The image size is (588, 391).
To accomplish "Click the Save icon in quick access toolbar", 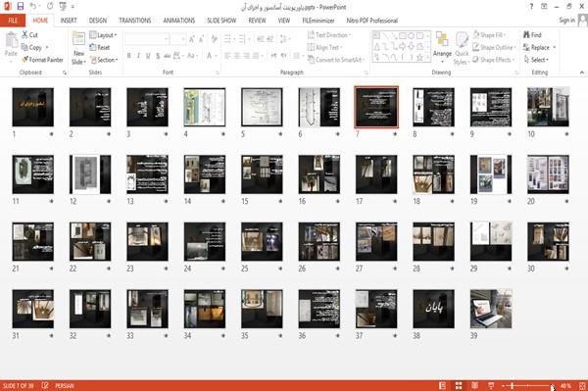I will (x=21, y=7).
